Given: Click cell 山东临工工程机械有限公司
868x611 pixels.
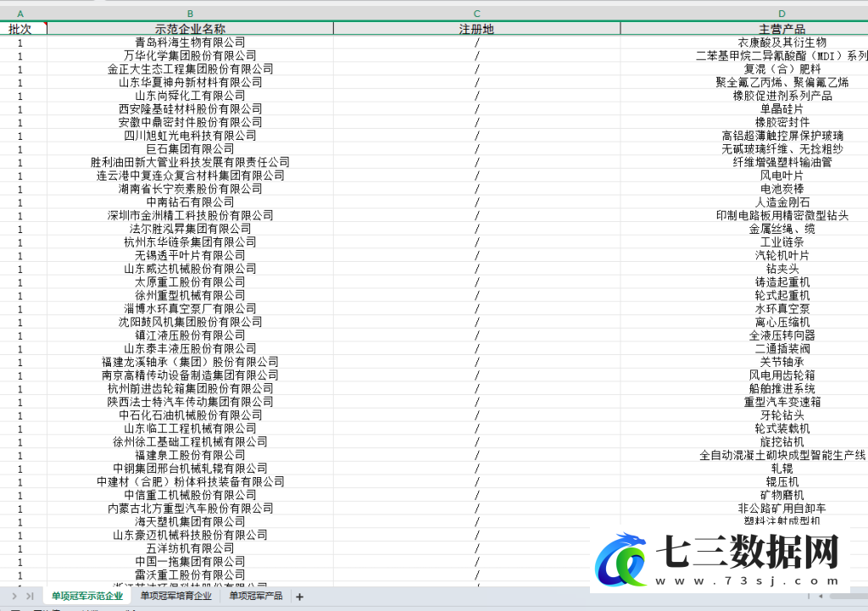Looking at the screenshot, I should [190, 428].
